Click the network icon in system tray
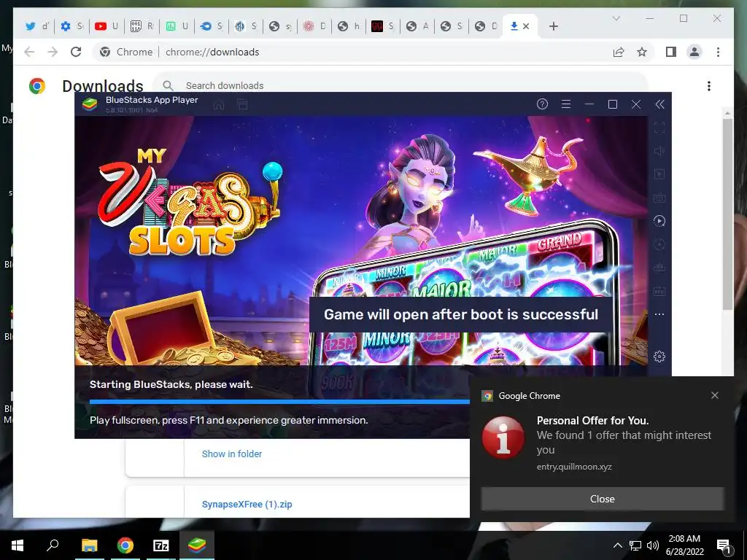This screenshot has width=747, height=560. click(x=635, y=545)
